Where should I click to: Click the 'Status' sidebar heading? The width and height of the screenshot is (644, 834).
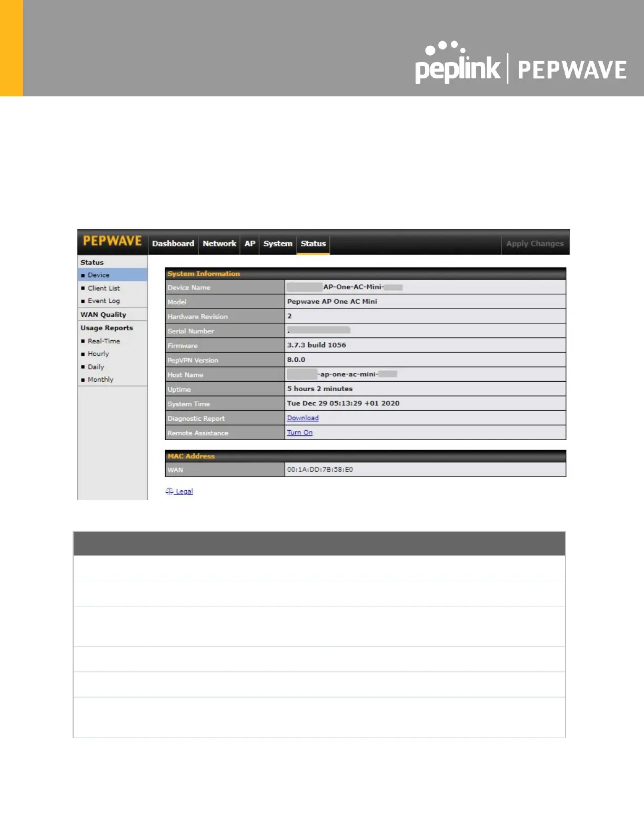(x=92, y=262)
